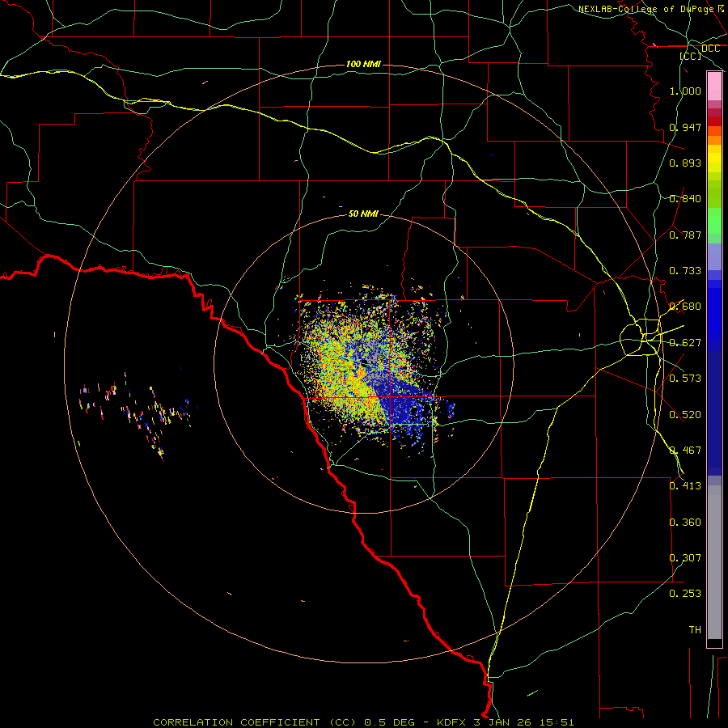The image size is (728, 728).
Task: Click the 0.947 legend value
Action: [685, 127]
